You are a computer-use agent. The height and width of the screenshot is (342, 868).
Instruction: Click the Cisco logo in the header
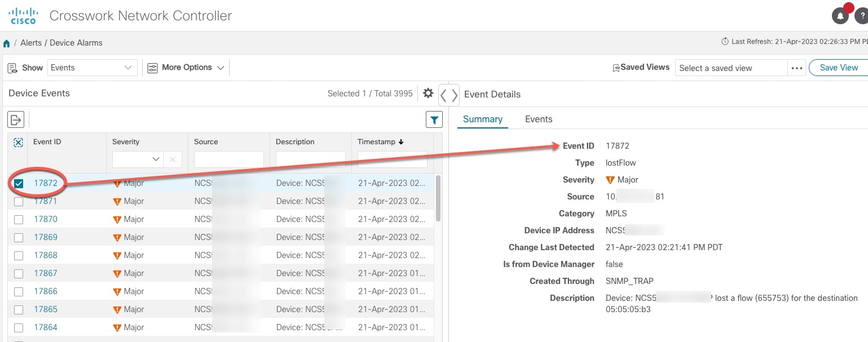(23, 15)
